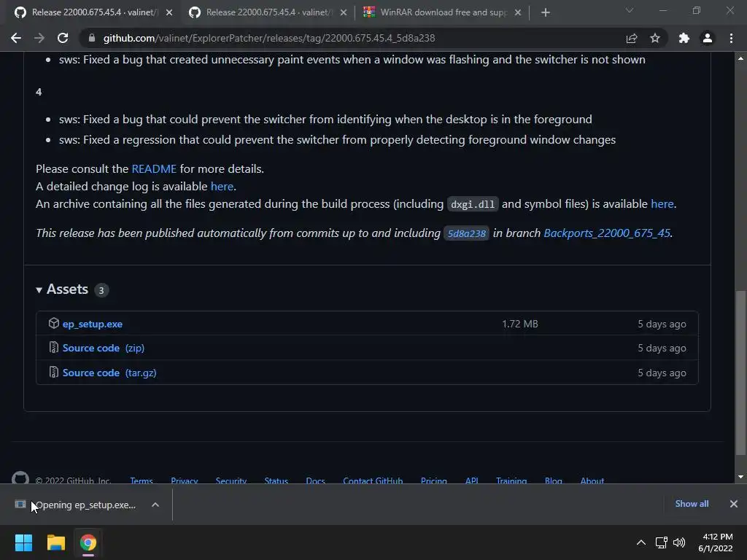The height and width of the screenshot is (560, 747).
Task: Open the tab search chevron
Action: click(630, 10)
